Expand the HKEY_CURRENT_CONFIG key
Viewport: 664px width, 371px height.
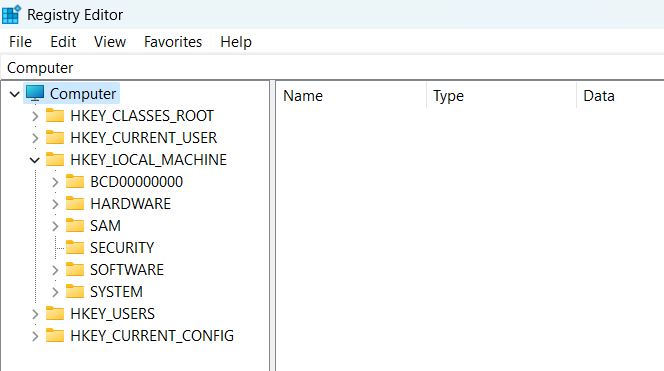tap(35, 336)
